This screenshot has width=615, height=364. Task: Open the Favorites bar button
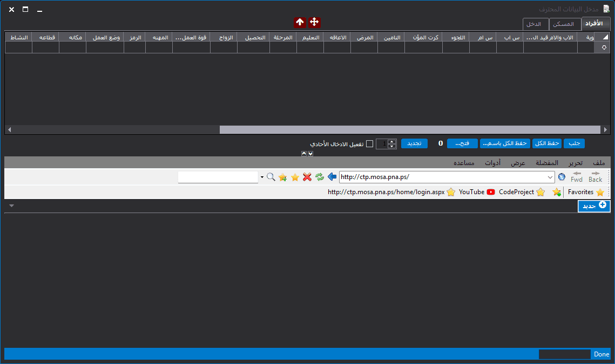(586, 192)
